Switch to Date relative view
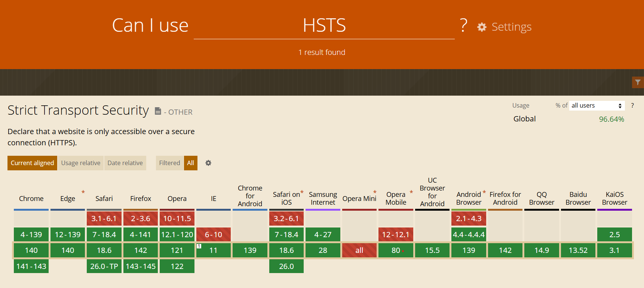644x288 pixels. (x=125, y=163)
